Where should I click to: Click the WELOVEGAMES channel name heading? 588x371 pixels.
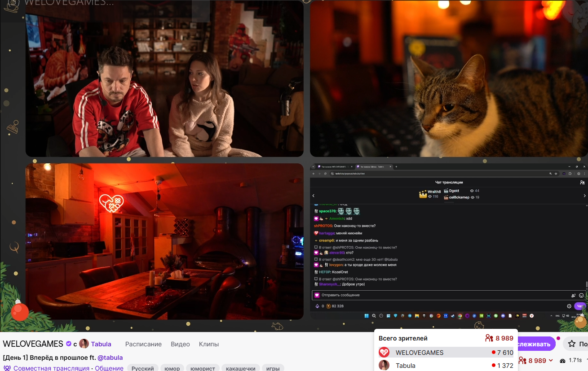[33, 344]
